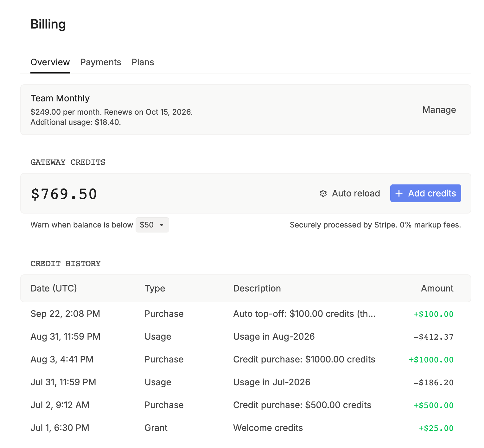Open the $50 warning threshold dropdown
Viewport: 484px width, 448px height.
click(152, 225)
